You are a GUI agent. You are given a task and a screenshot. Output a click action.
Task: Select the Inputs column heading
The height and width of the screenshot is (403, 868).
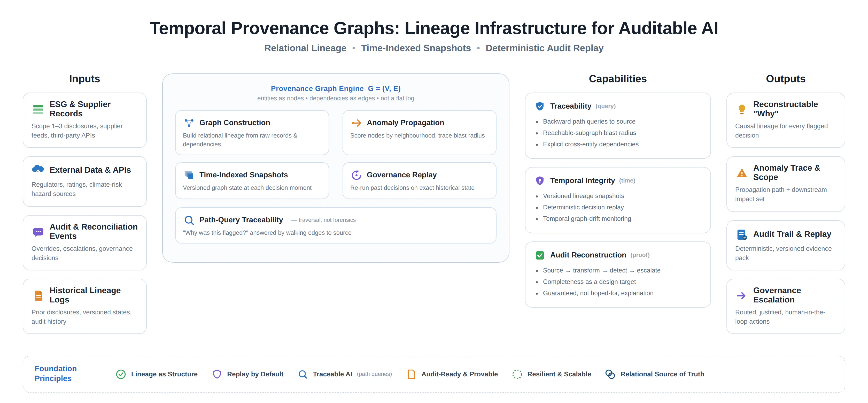pos(84,79)
